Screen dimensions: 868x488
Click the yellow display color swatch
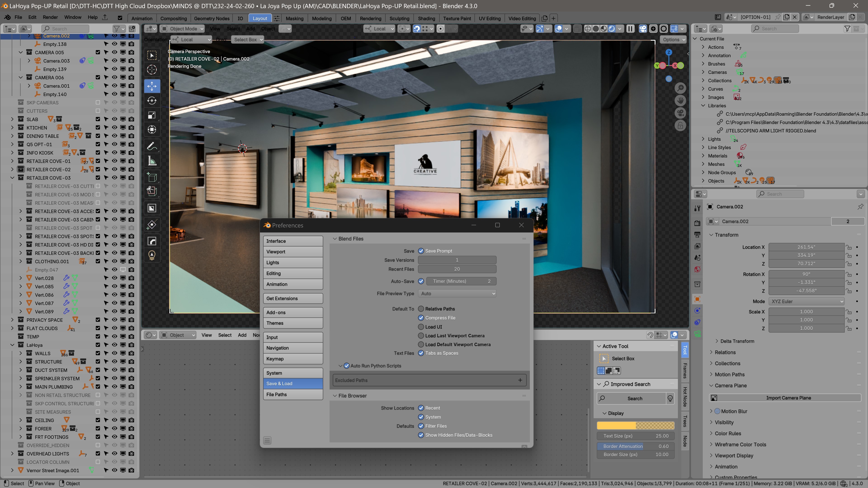tap(635, 425)
